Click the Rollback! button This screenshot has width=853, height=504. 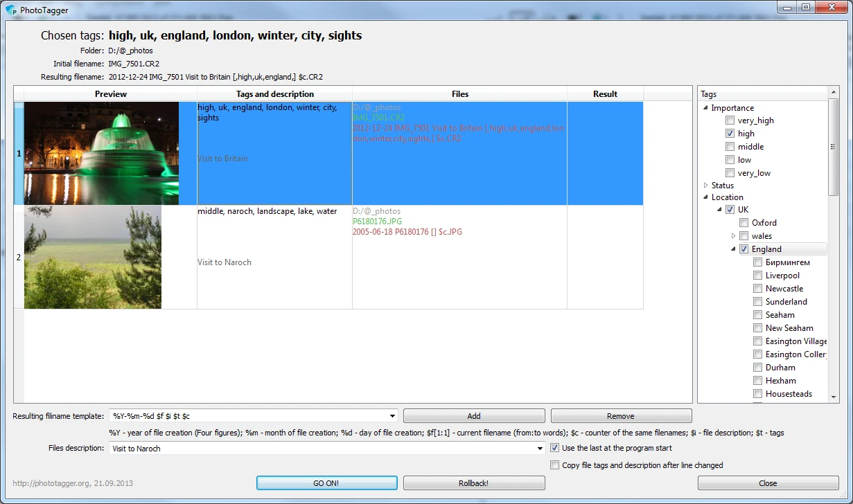(x=474, y=483)
